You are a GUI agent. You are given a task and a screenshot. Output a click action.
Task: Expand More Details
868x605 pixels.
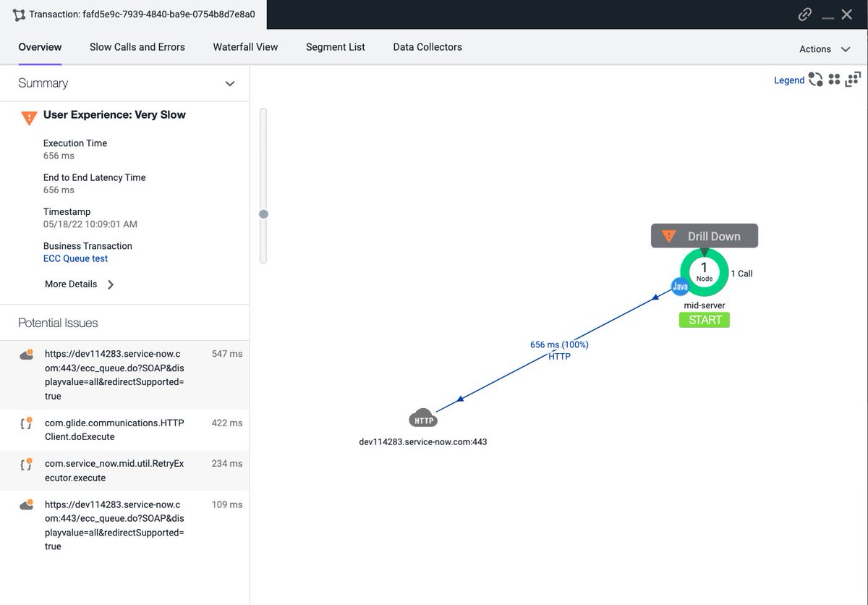[79, 284]
